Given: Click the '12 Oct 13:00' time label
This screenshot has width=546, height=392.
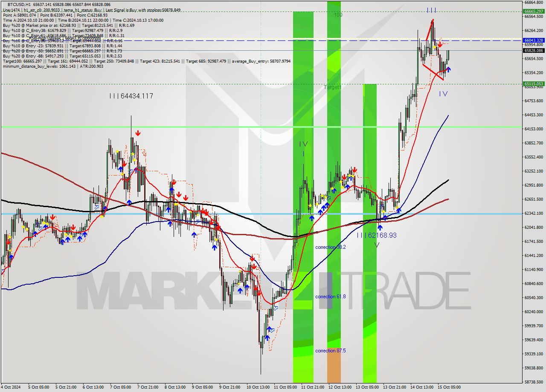Looking at the screenshot, I should tap(340, 387).
